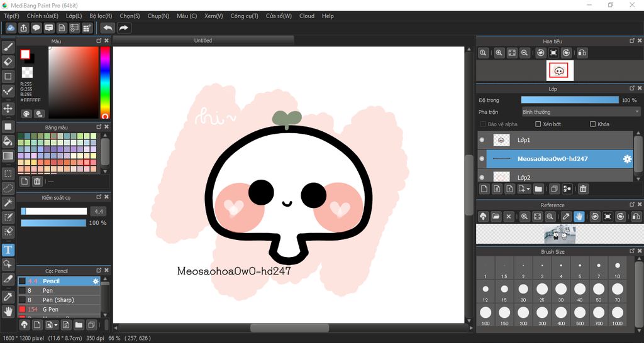Click the foreground white color swatch
The image size is (644, 343).
[x=25, y=54]
